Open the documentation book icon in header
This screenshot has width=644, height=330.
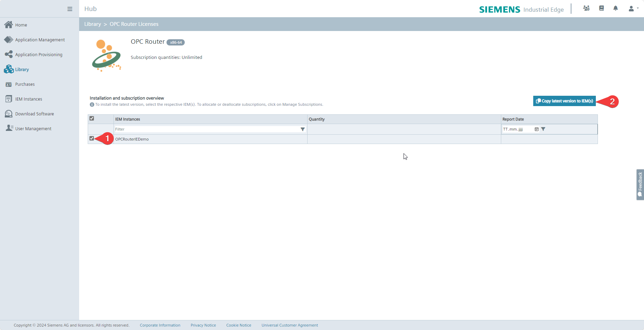pos(601,8)
